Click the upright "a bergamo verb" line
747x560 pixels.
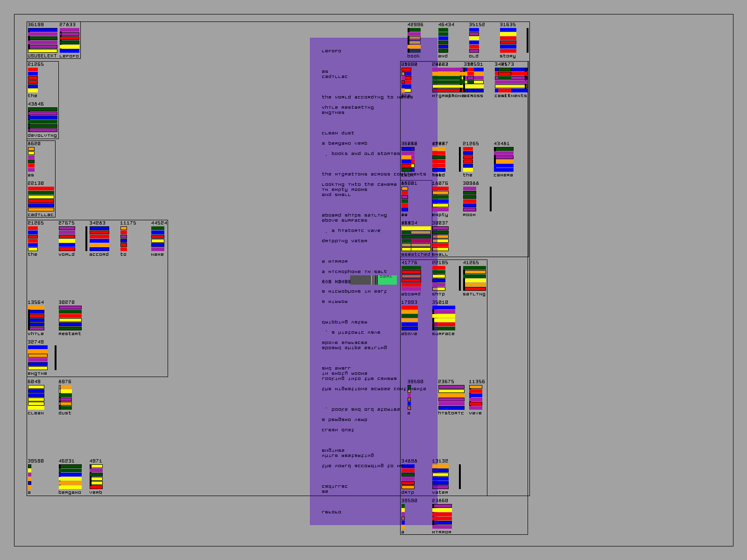coord(345,143)
